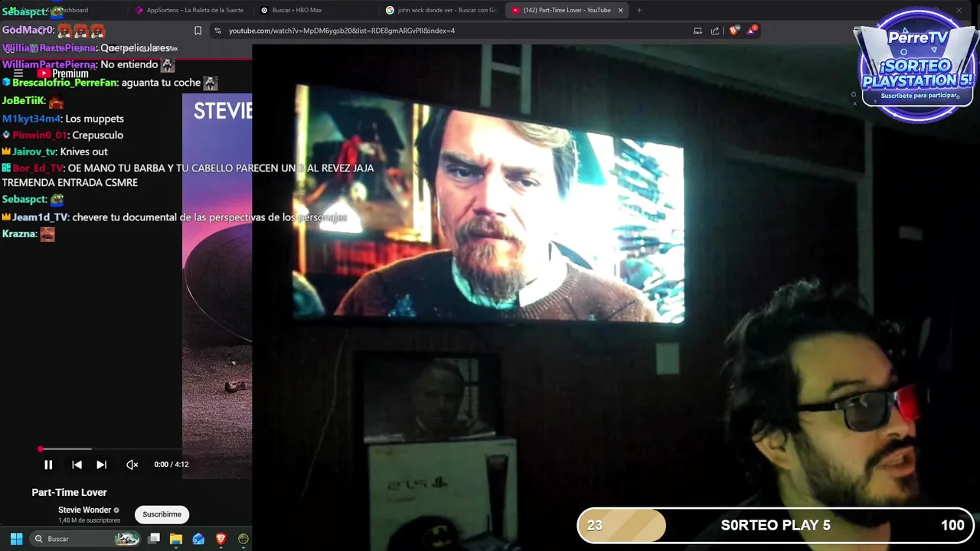This screenshot has height=551, width=980.
Task: Click the 0:00 / 4:12 time display
Action: [171, 465]
